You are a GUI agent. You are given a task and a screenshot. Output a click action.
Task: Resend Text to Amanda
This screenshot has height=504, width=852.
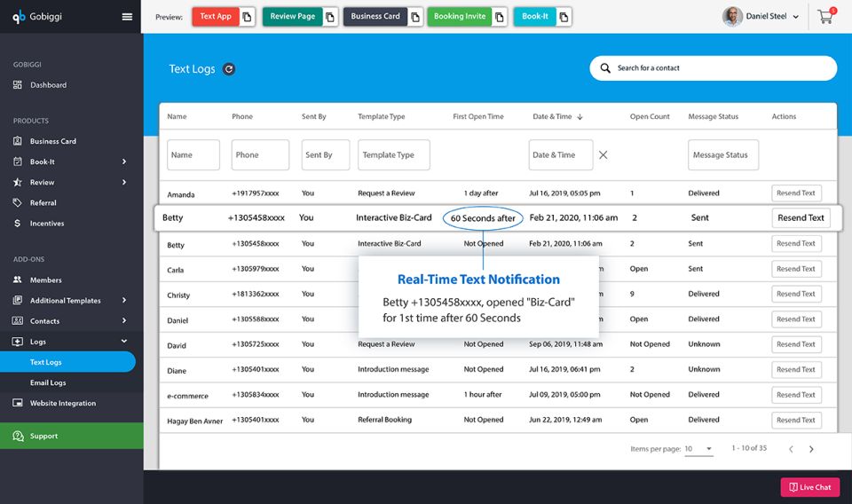[x=797, y=193]
